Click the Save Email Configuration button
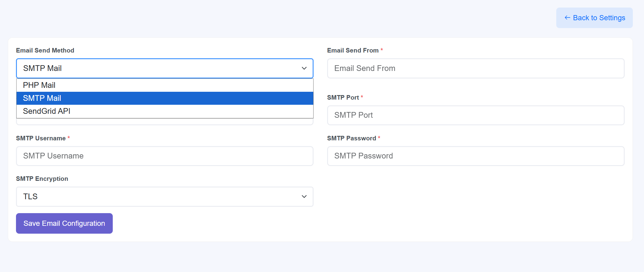 pos(64,223)
